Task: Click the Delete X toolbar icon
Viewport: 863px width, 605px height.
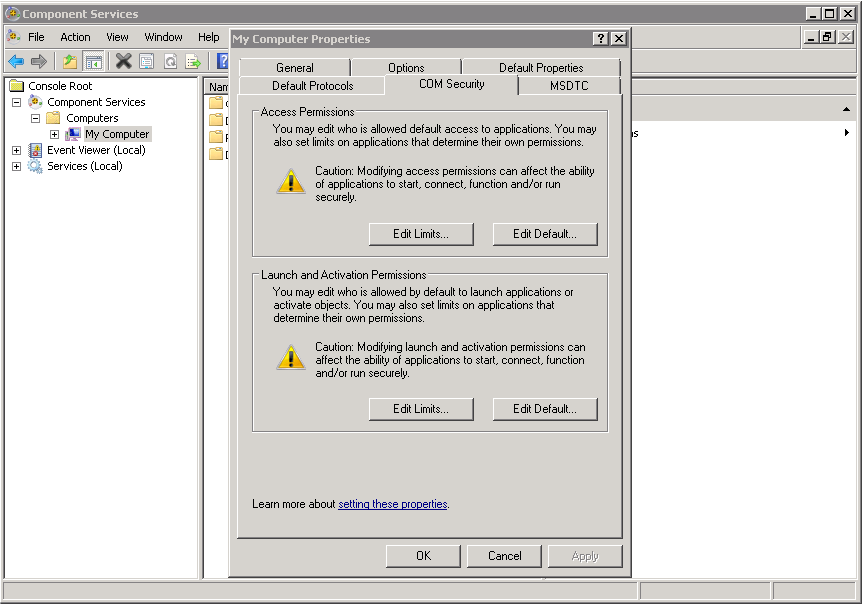Action: coord(123,62)
